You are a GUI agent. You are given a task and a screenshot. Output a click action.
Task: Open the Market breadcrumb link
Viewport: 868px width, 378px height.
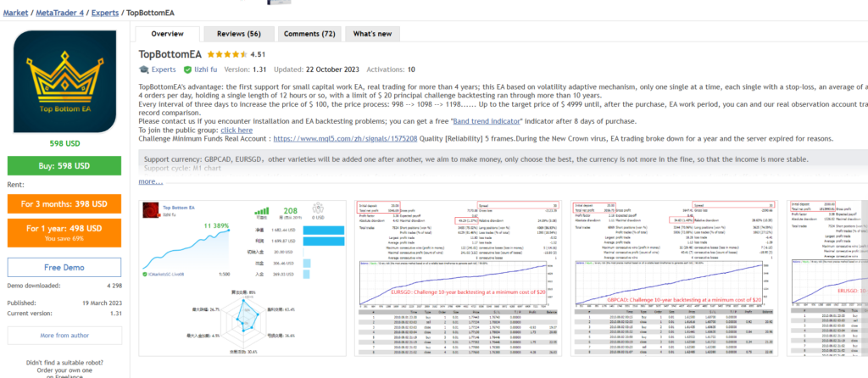pos(15,12)
